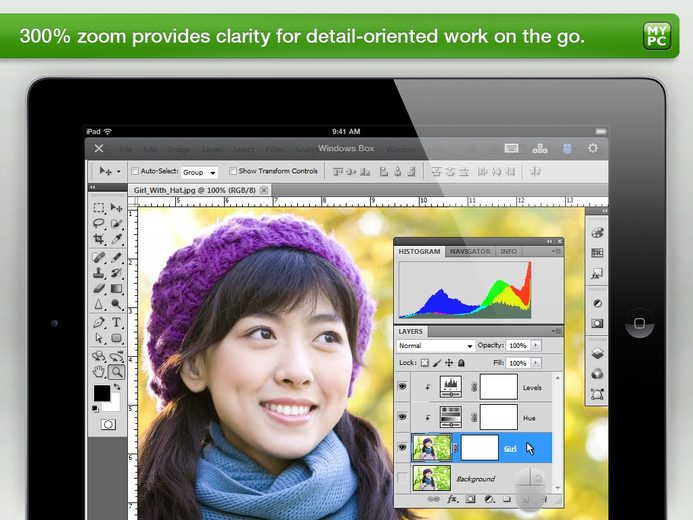Select the Eyedropper tool

pos(117,239)
